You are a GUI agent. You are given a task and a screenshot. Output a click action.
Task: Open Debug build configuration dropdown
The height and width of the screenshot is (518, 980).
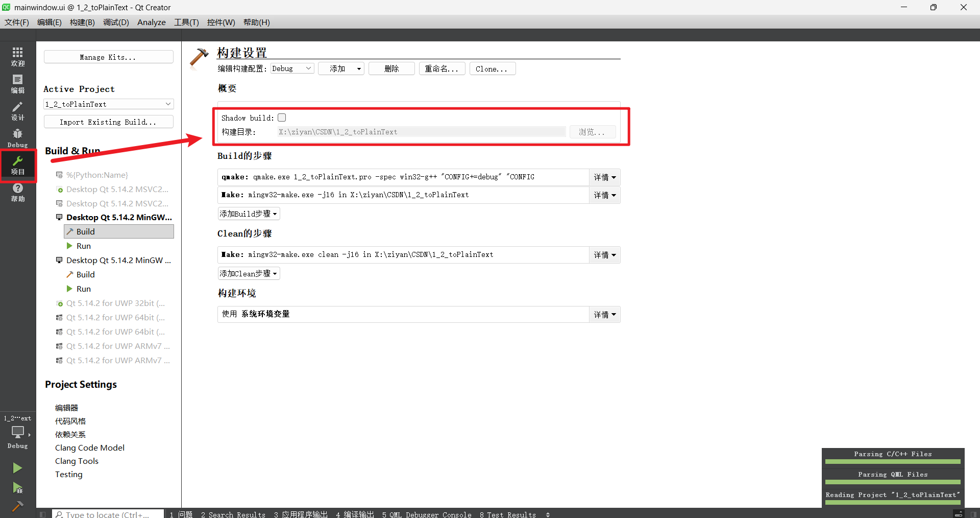[x=292, y=68]
